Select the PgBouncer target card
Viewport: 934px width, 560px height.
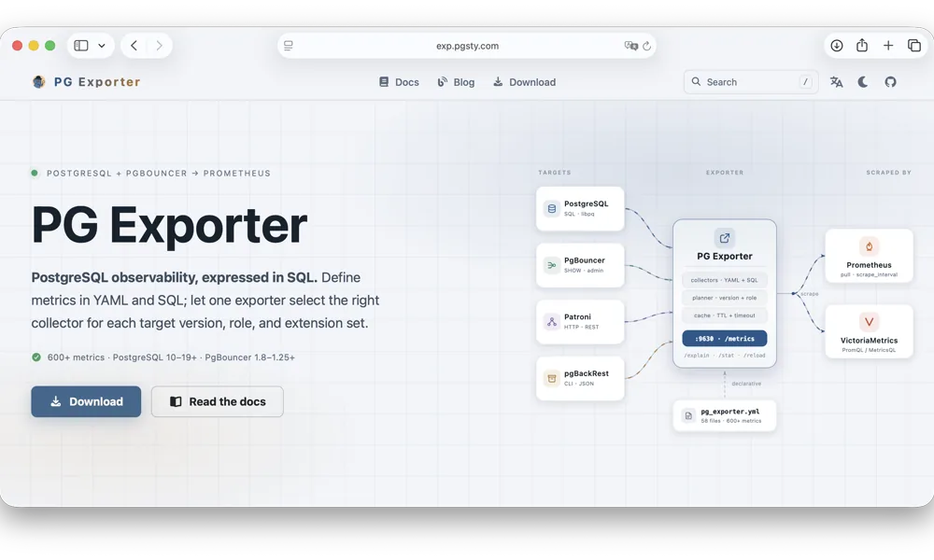580,265
